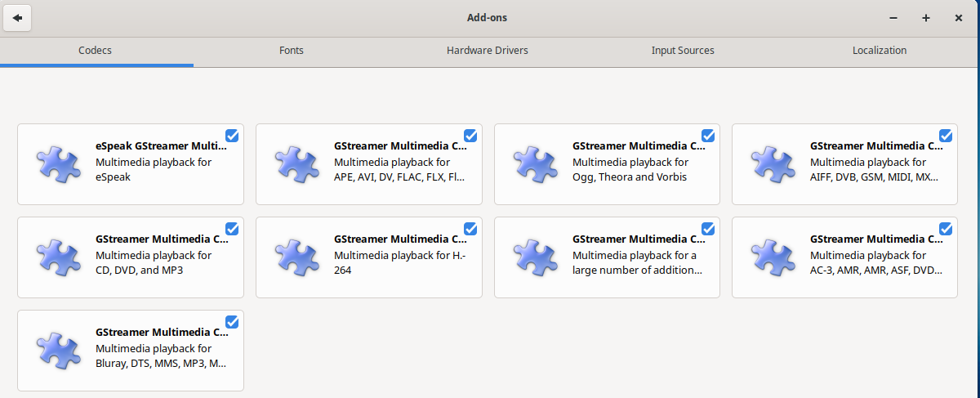Click puzzle icon for APE, AVI, DV codecs
The width and height of the screenshot is (980, 398).
click(x=297, y=163)
